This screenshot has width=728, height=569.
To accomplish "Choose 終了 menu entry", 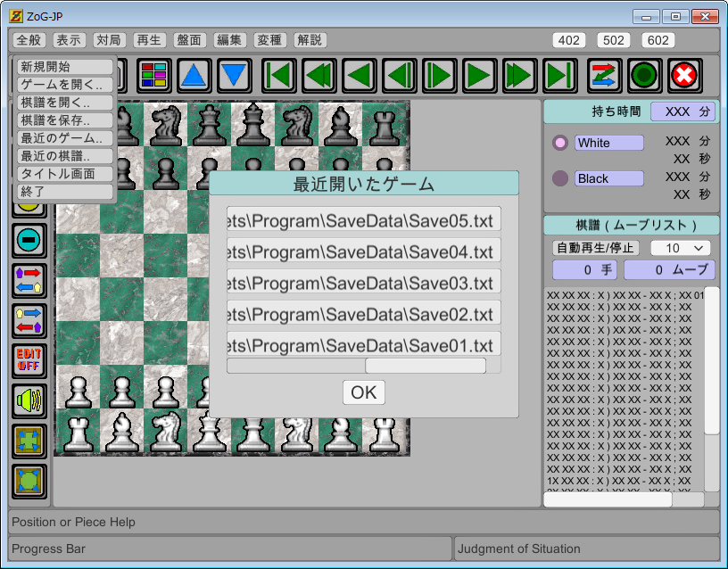I will point(65,191).
